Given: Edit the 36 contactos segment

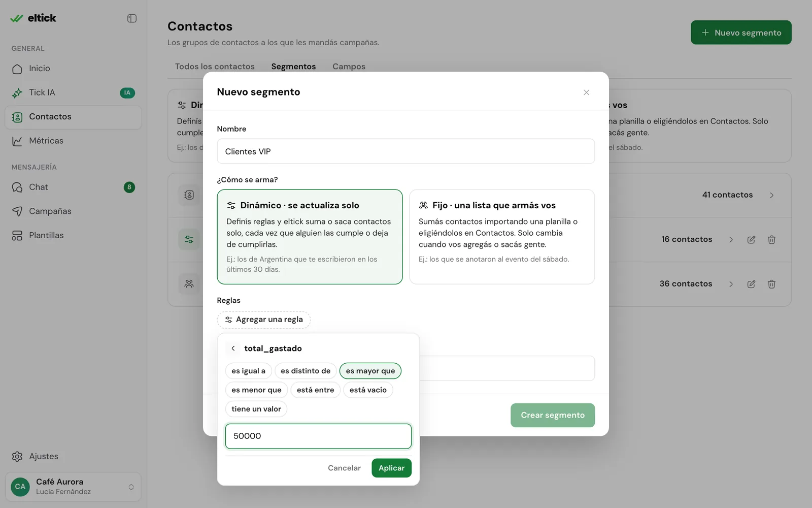Looking at the screenshot, I should click(x=751, y=284).
